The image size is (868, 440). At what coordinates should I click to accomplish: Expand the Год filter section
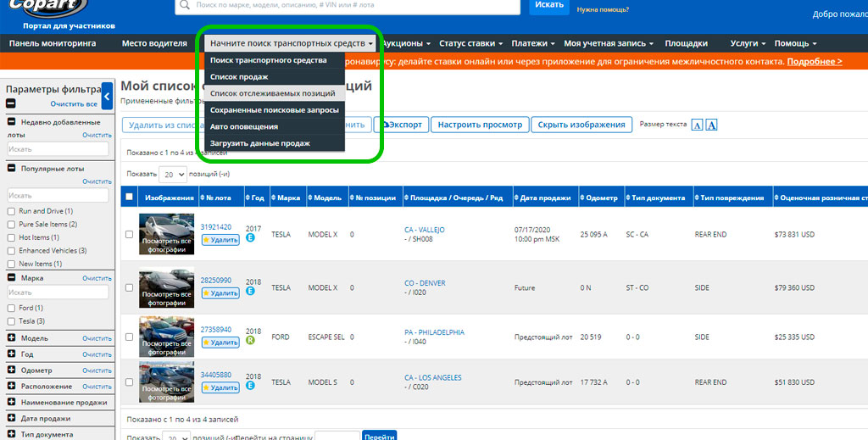tap(11, 354)
